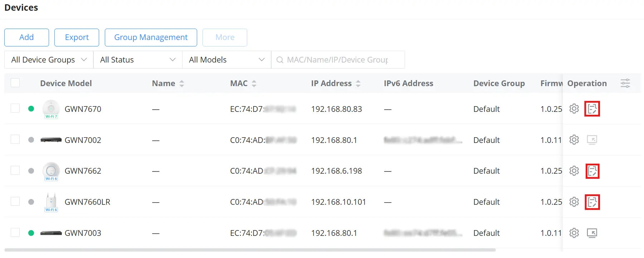
Task: Open settings gear for GWN7670
Action: click(x=574, y=109)
